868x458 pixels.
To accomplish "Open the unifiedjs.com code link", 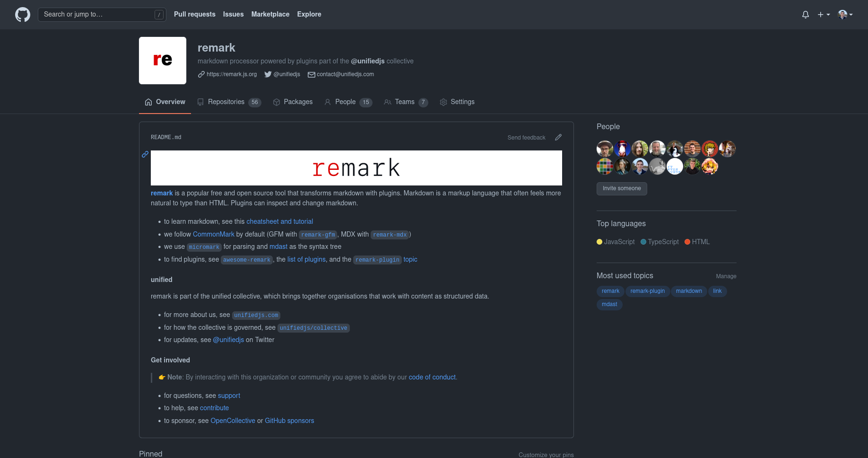I will pyautogui.click(x=256, y=315).
